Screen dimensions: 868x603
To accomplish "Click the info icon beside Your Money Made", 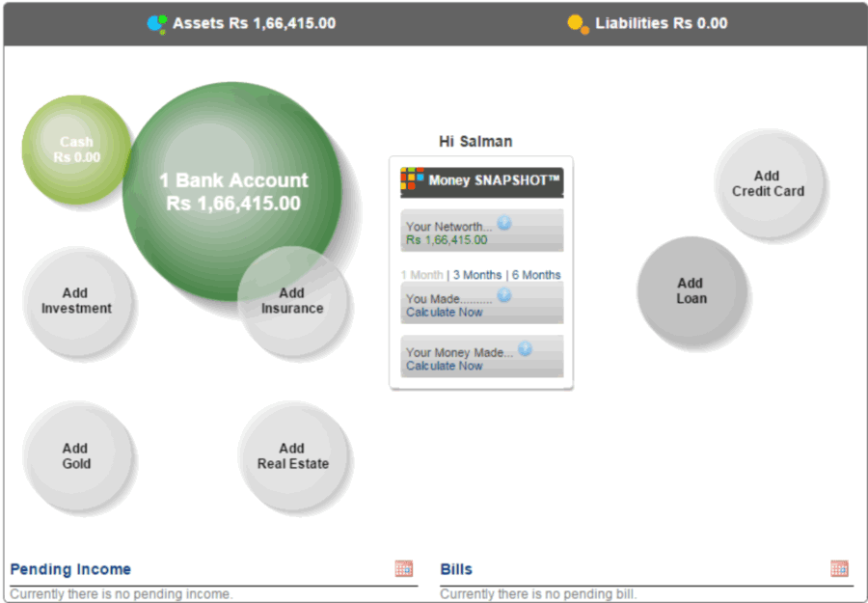I will (525, 348).
